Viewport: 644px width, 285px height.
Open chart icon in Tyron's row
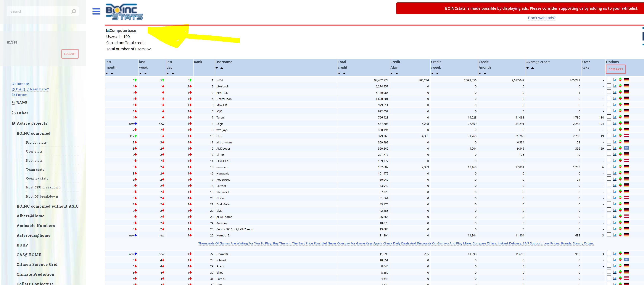click(x=614, y=117)
